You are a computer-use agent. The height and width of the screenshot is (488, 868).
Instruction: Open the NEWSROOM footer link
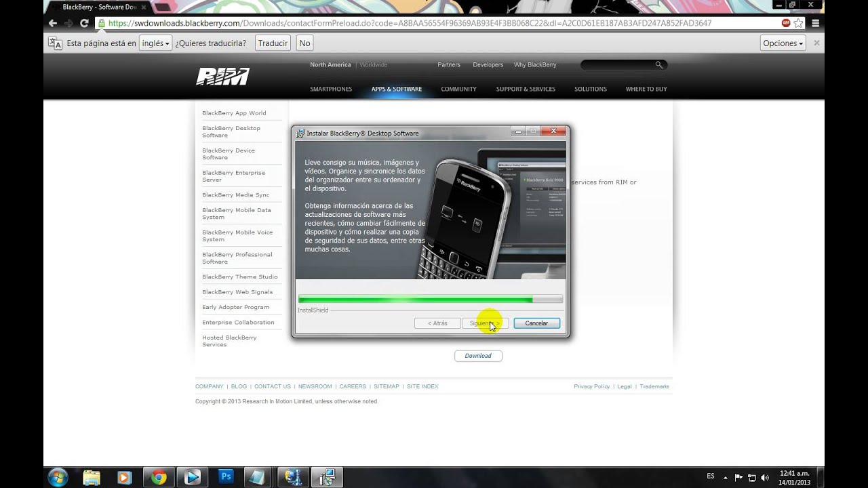(315, 386)
